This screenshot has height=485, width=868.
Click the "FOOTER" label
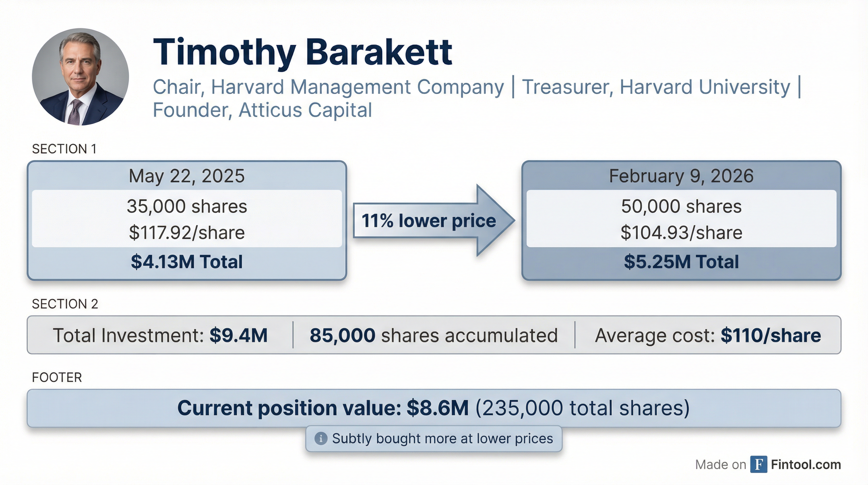(x=56, y=377)
